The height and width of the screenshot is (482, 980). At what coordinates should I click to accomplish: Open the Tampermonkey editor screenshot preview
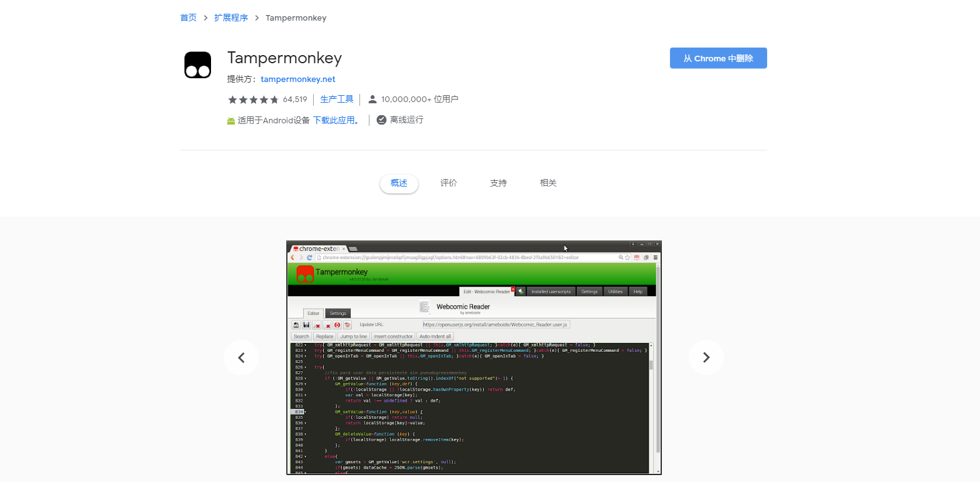tap(474, 357)
